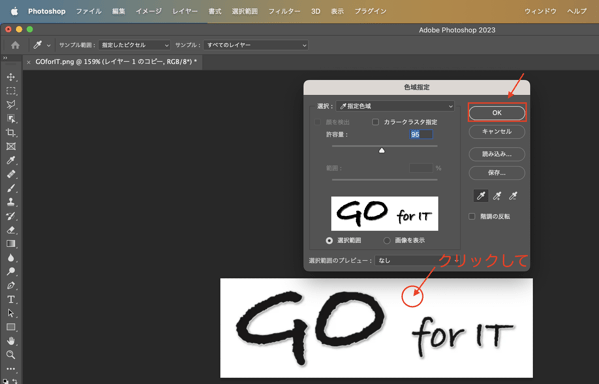This screenshot has width=599, height=384.
Task: Open the フィルター menu
Action: 284,11
